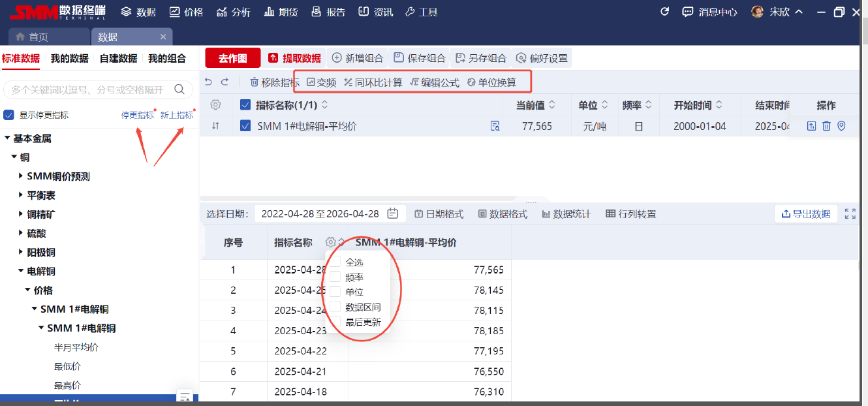Expand the 平衡表 node
The height and width of the screenshot is (406, 868).
pyautogui.click(x=21, y=195)
